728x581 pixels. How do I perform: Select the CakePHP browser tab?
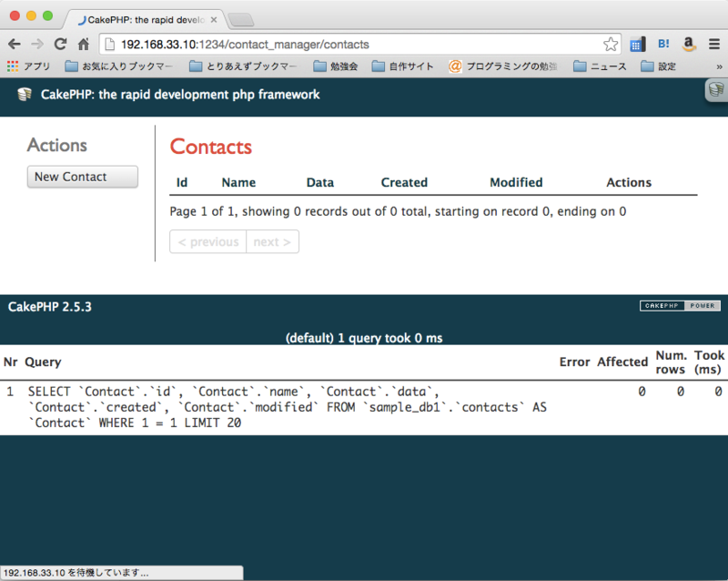click(x=146, y=20)
